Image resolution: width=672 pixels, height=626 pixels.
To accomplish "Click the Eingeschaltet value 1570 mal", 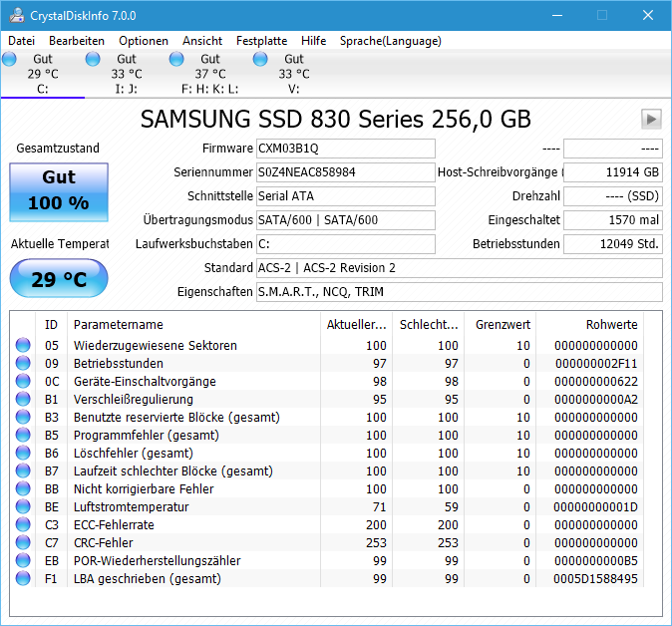I will (613, 220).
